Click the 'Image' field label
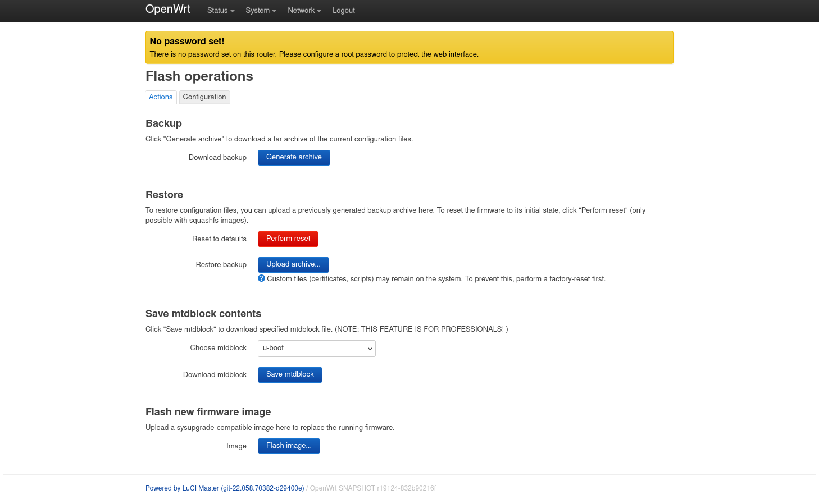This screenshot has width=819, height=504. 236,446
